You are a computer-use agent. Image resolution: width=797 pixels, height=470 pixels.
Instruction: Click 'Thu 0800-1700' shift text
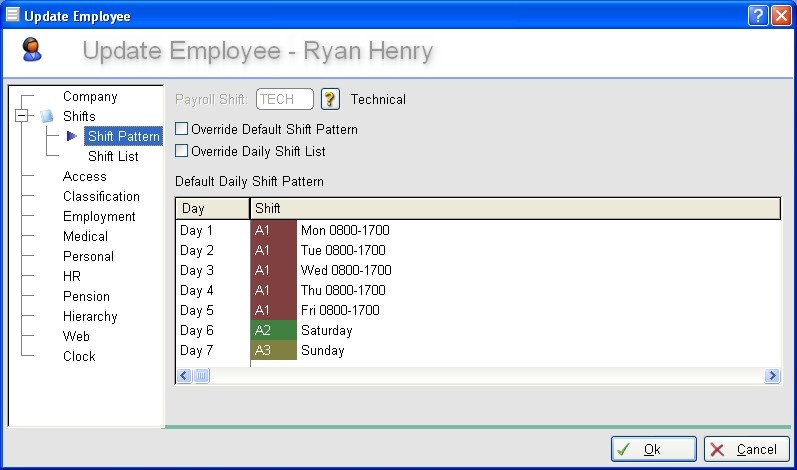click(343, 290)
